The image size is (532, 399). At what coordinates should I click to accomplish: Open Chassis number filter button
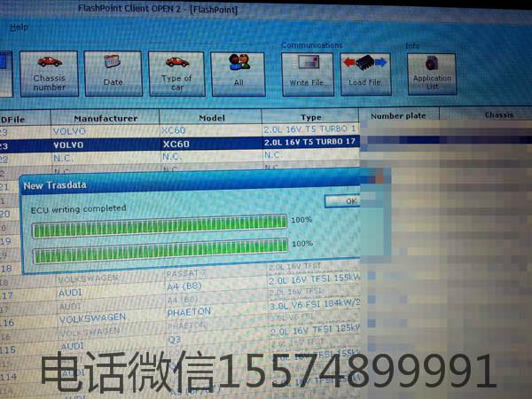click(x=49, y=74)
